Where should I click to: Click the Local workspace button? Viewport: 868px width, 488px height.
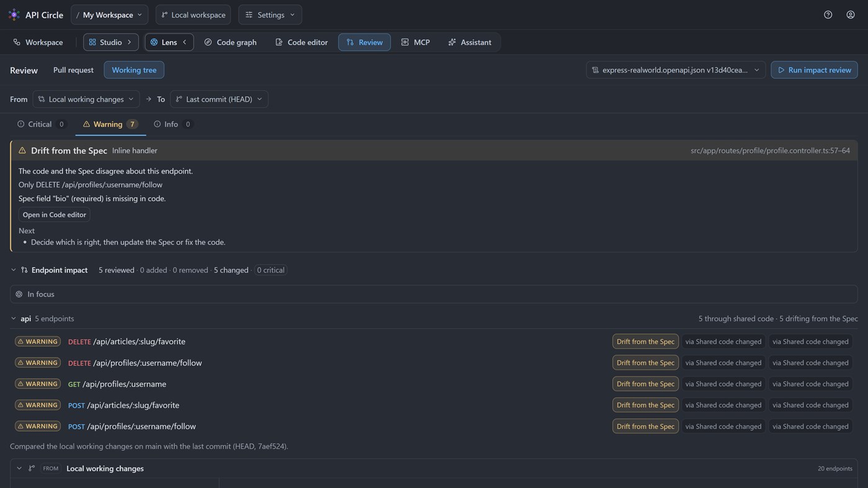coord(193,14)
